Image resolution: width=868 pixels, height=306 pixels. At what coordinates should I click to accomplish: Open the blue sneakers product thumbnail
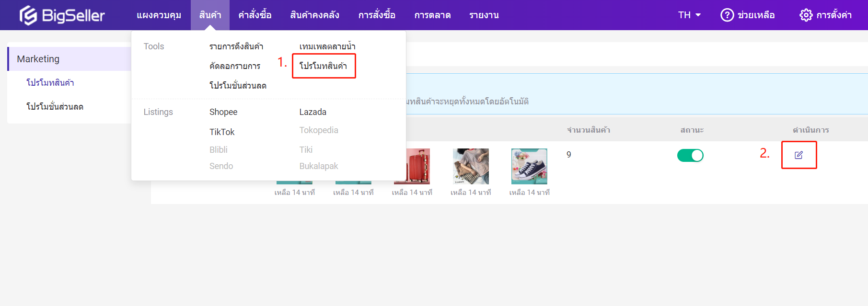coord(529,166)
